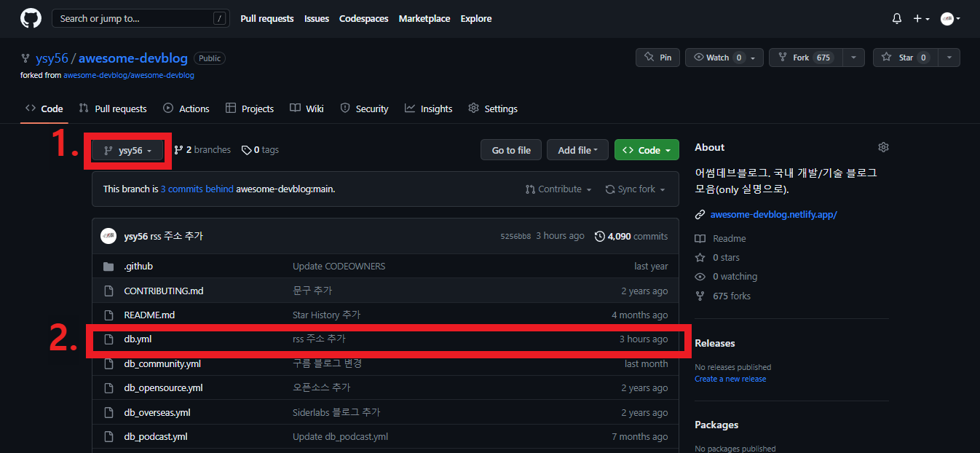The image size is (980, 453).
Task: Open the db_overseas.yml file
Action: [157, 412]
